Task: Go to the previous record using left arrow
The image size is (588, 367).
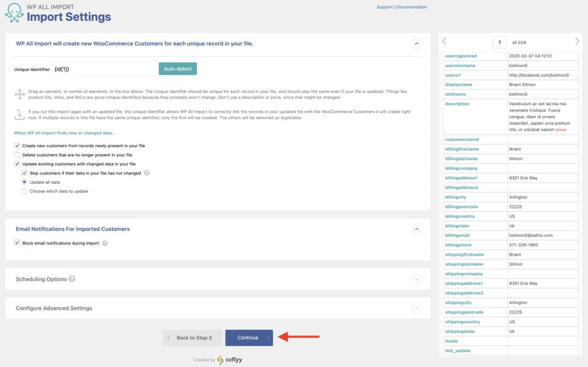Action: tap(443, 41)
